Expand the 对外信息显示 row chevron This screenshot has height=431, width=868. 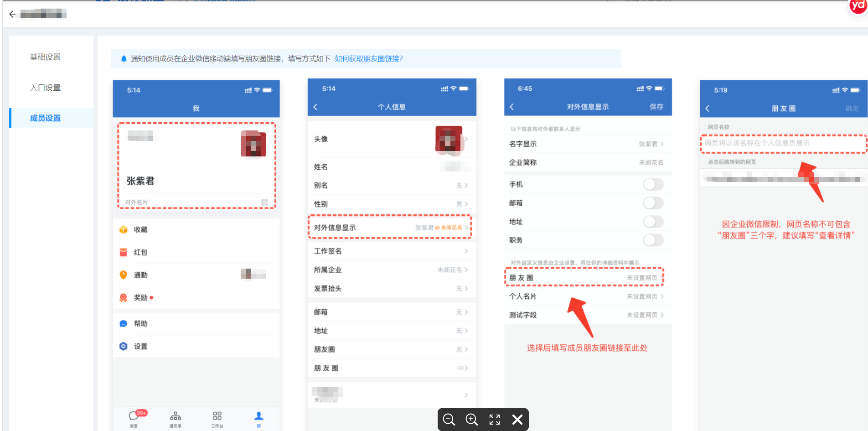[x=466, y=228]
